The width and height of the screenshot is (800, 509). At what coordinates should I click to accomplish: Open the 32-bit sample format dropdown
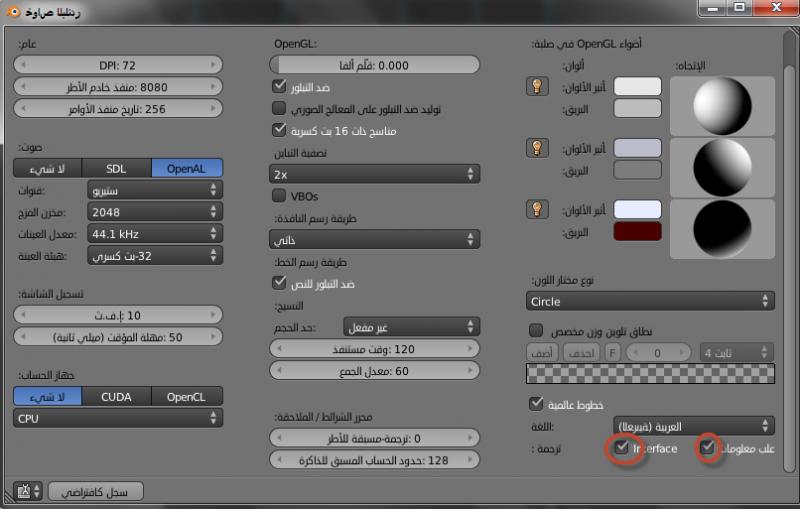click(155, 256)
